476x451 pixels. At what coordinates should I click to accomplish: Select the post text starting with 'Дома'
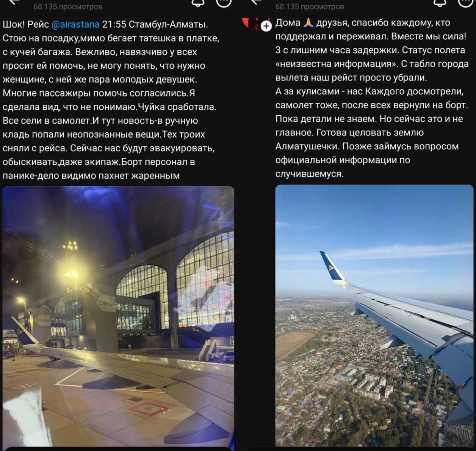[x=372, y=98]
